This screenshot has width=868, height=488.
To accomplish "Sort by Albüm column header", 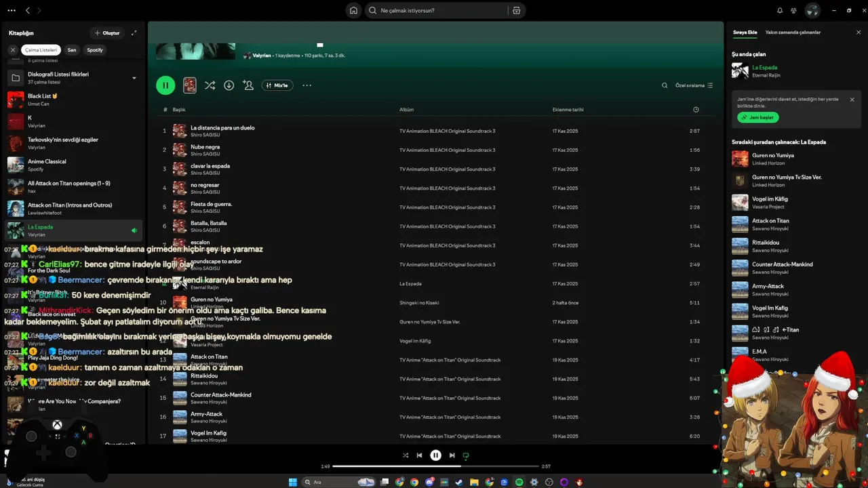I will click(406, 110).
